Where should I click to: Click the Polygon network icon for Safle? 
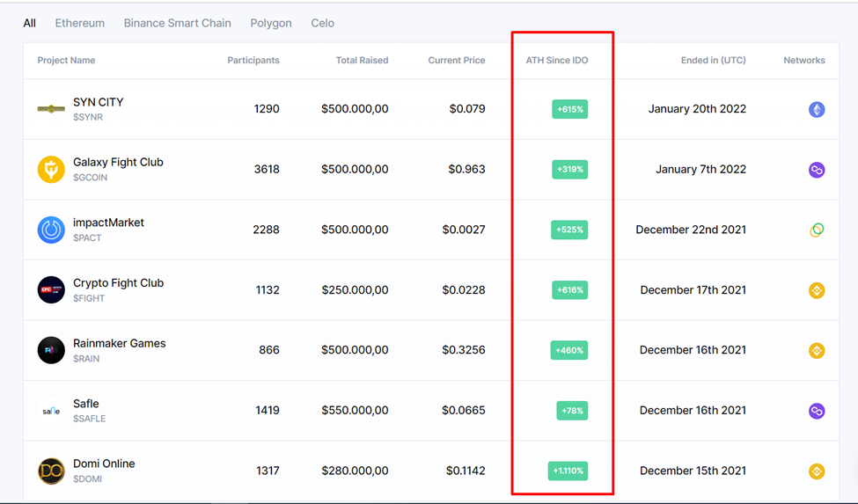coord(817,411)
